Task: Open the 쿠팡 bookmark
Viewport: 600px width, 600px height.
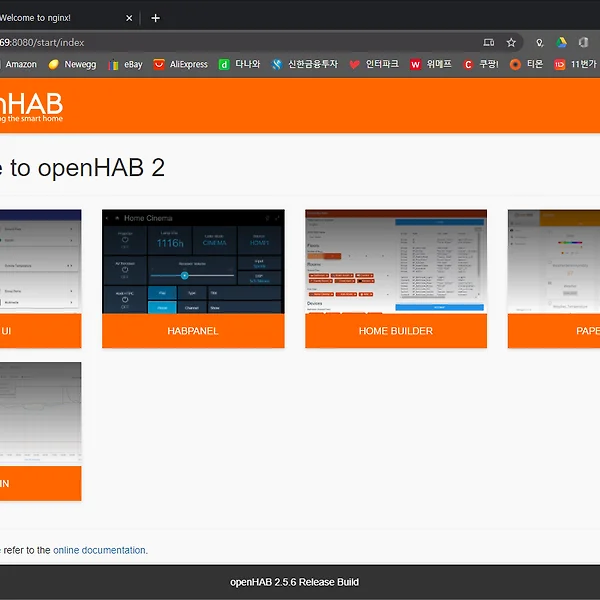Action: click(x=481, y=64)
